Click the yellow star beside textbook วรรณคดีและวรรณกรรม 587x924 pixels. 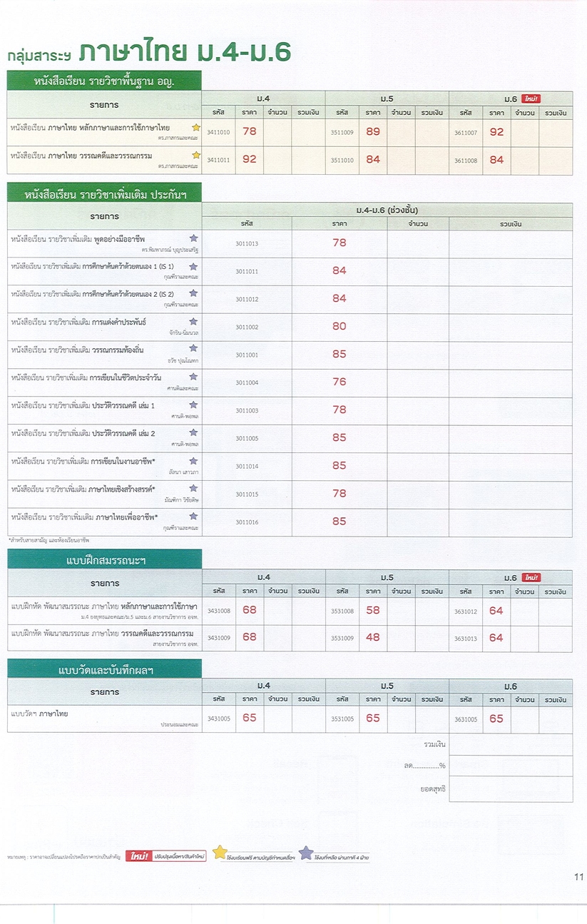tap(196, 155)
